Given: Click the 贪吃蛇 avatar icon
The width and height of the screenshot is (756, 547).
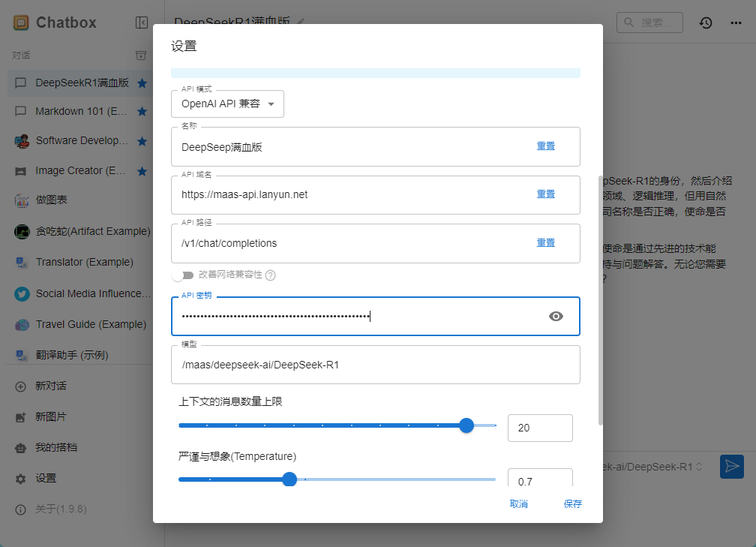Looking at the screenshot, I should (x=22, y=232).
